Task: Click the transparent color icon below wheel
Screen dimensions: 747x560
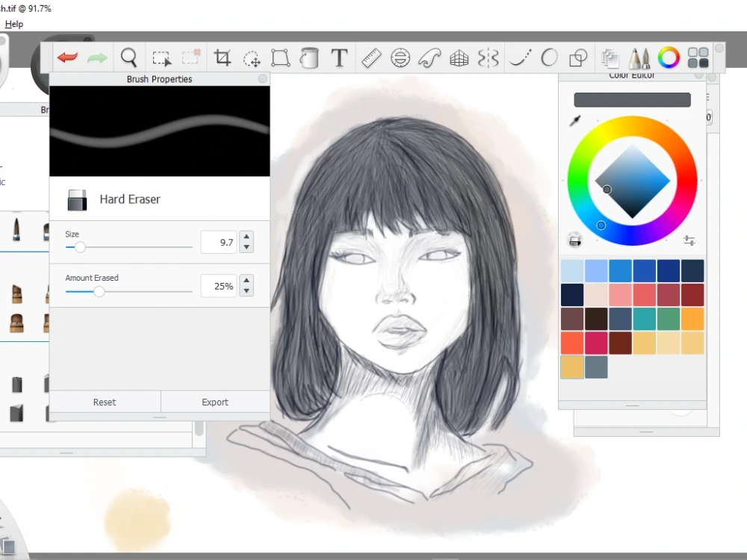Action: click(575, 240)
